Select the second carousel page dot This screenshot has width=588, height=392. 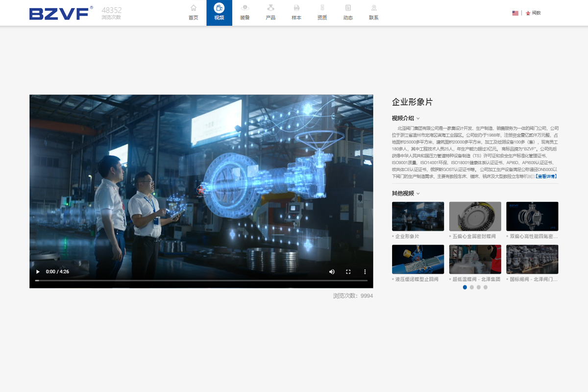click(x=472, y=287)
